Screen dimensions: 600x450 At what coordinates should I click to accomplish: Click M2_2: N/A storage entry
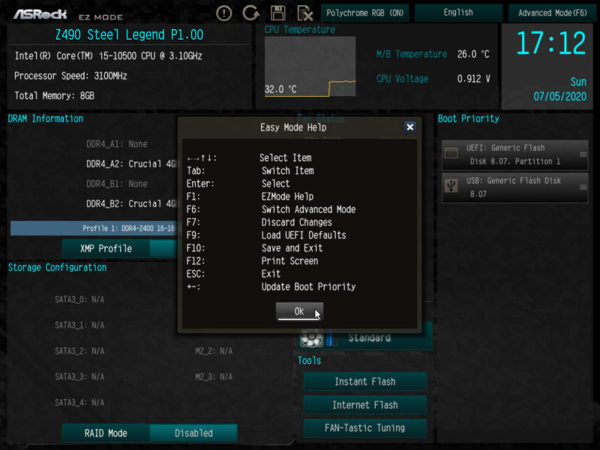(x=214, y=351)
